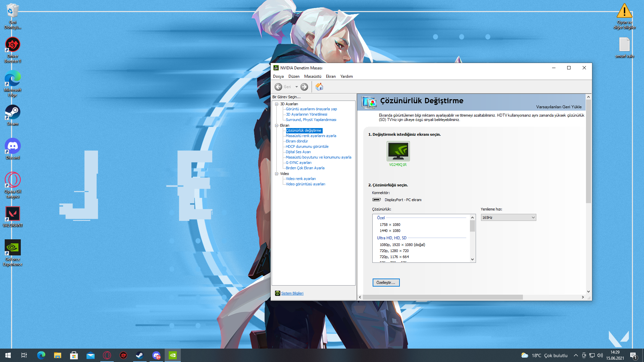Open the Sistem Bilgileri link
The height and width of the screenshot is (362, 644).
(x=292, y=293)
